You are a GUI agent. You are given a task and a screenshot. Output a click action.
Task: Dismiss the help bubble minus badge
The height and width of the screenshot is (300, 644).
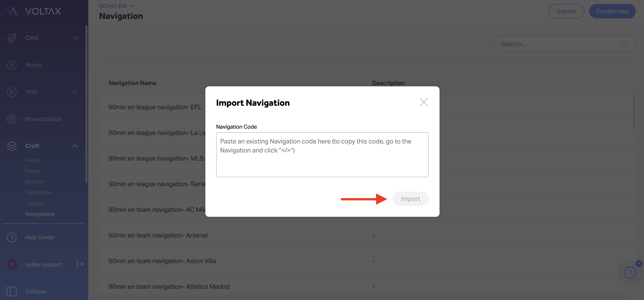(x=639, y=264)
